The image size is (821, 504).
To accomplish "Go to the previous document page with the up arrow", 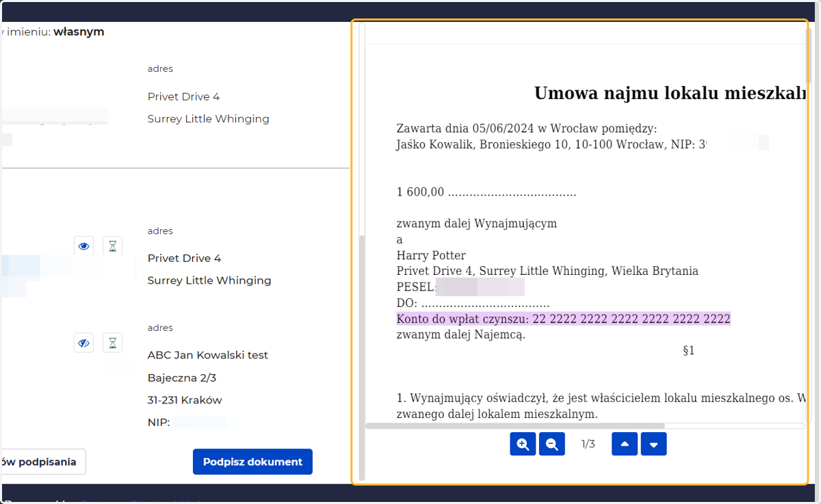I will pyautogui.click(x=625, y=444).
